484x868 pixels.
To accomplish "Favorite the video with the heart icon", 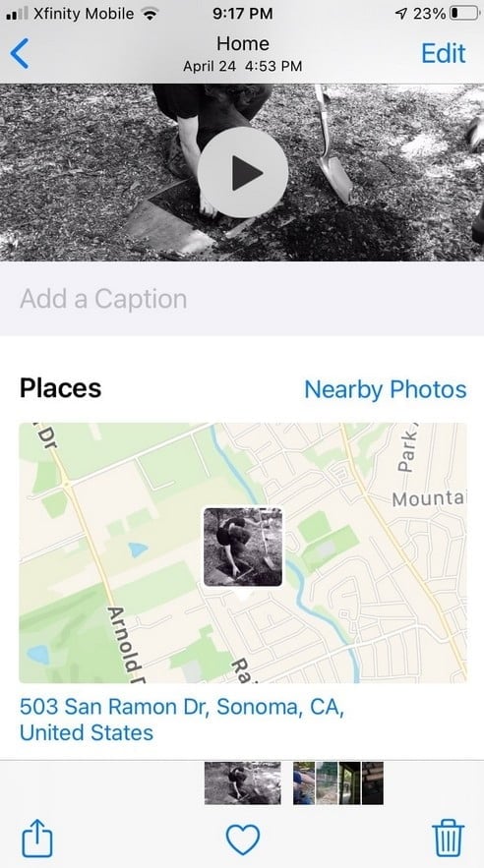I will coord(243,839).
